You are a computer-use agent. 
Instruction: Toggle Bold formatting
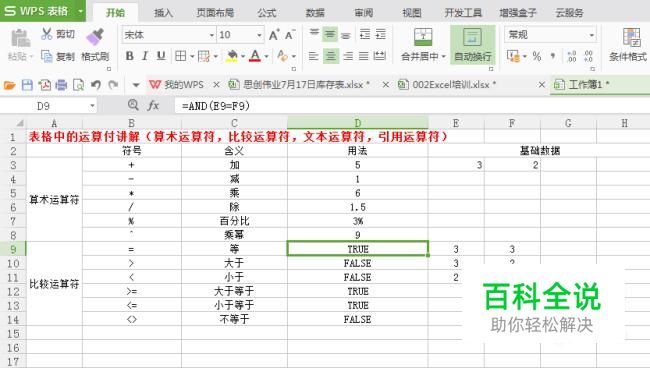click(129, 56)
